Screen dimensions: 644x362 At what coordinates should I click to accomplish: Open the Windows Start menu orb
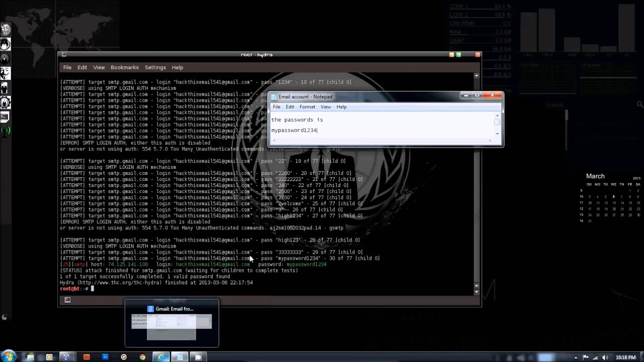pyautogui.click(x=9, y=356)
